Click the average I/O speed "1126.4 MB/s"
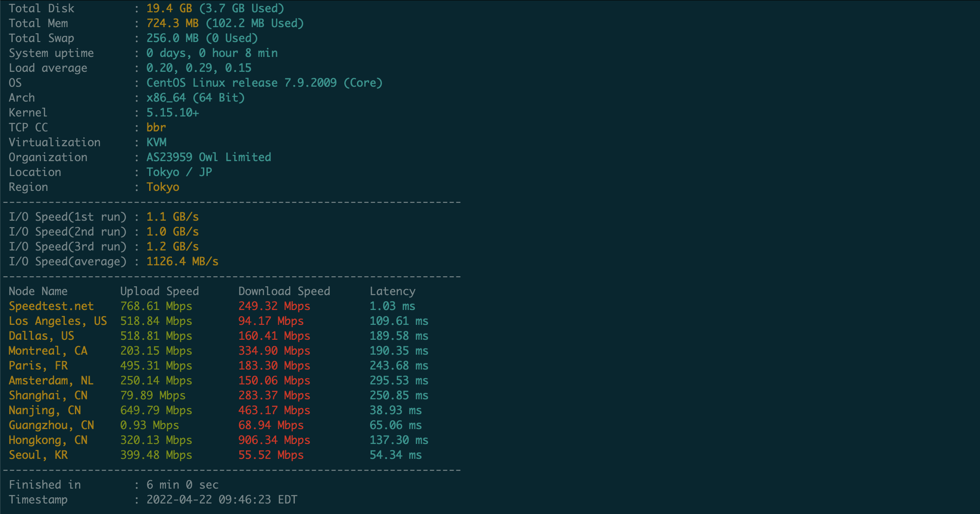 coord(182,261)
